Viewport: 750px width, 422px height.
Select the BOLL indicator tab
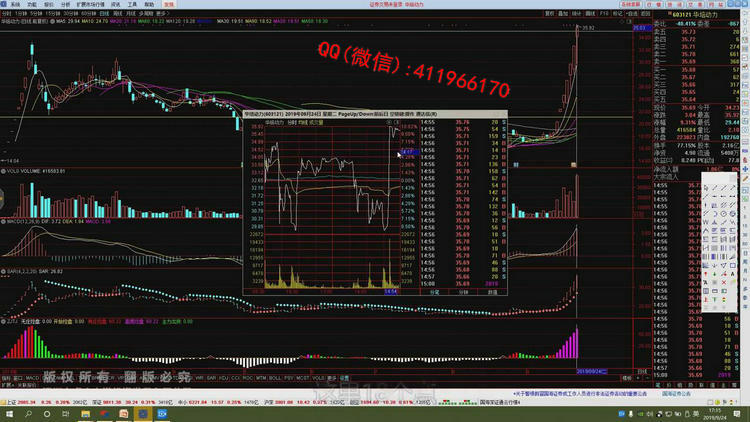(x=275, y=378)
